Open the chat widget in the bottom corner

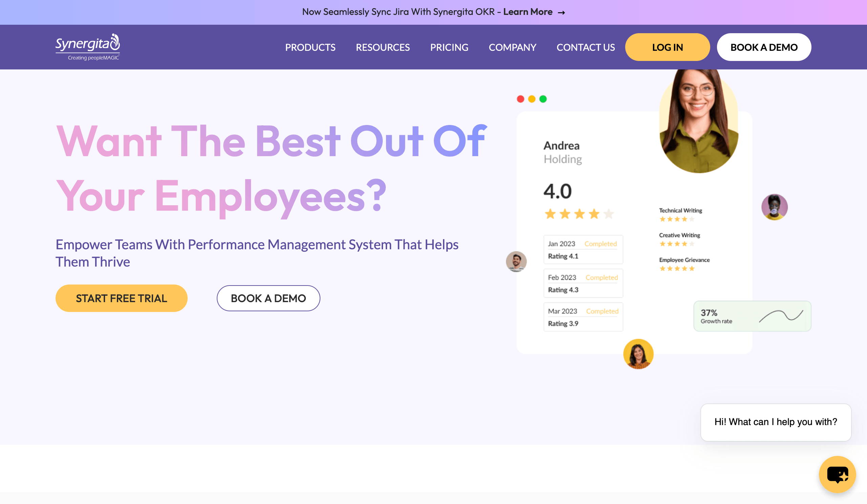tap(838, 474)
